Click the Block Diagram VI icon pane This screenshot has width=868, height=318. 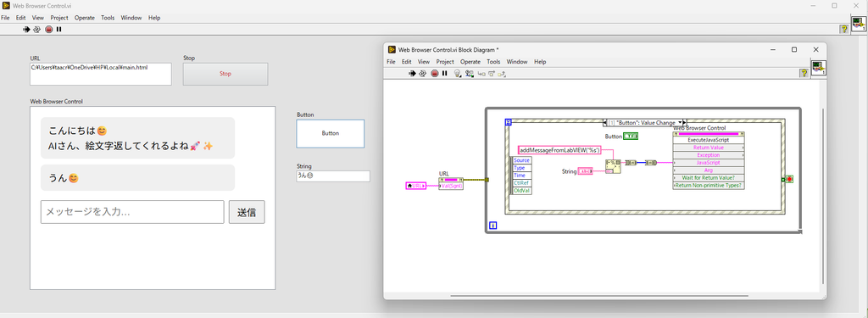point(819,68)
